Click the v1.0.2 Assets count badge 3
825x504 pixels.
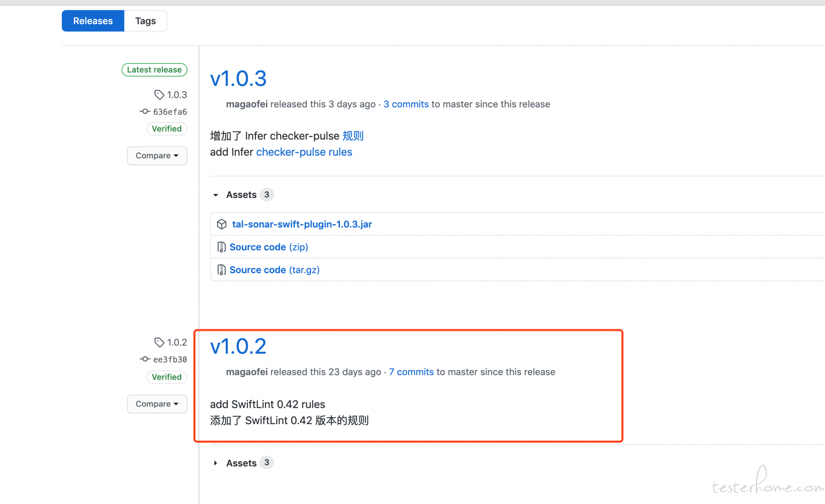(x=266, y=462)
